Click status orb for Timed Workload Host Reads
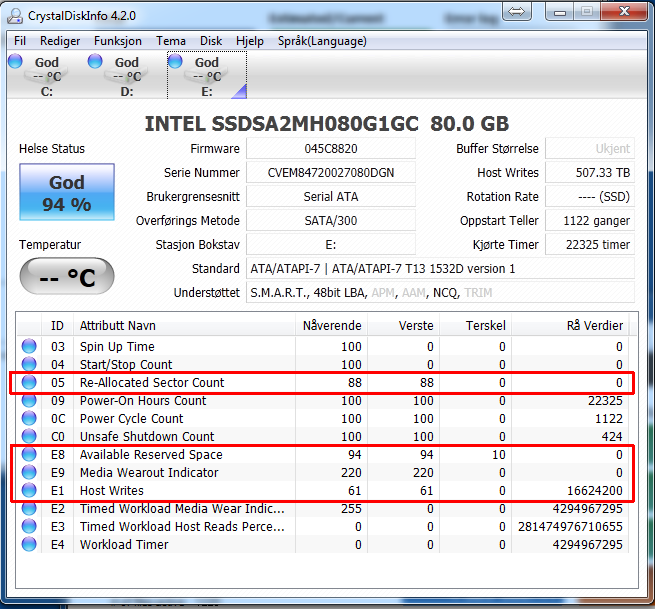 29,526
